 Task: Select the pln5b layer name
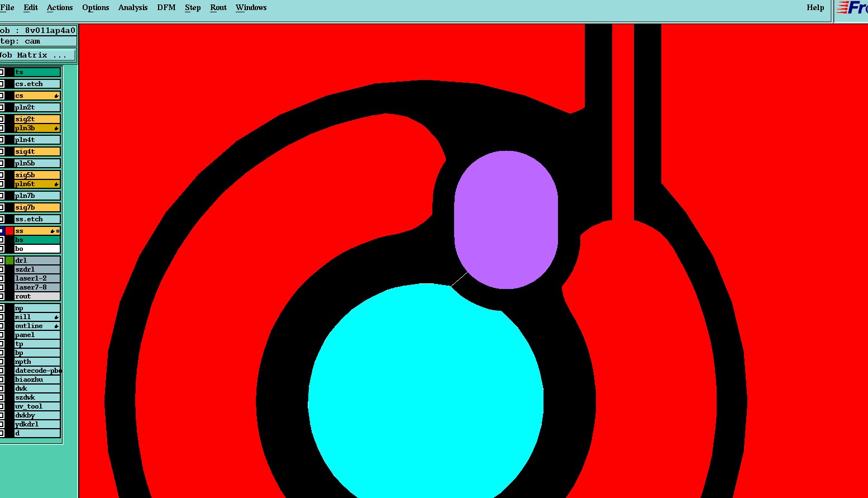coord(37,163)
